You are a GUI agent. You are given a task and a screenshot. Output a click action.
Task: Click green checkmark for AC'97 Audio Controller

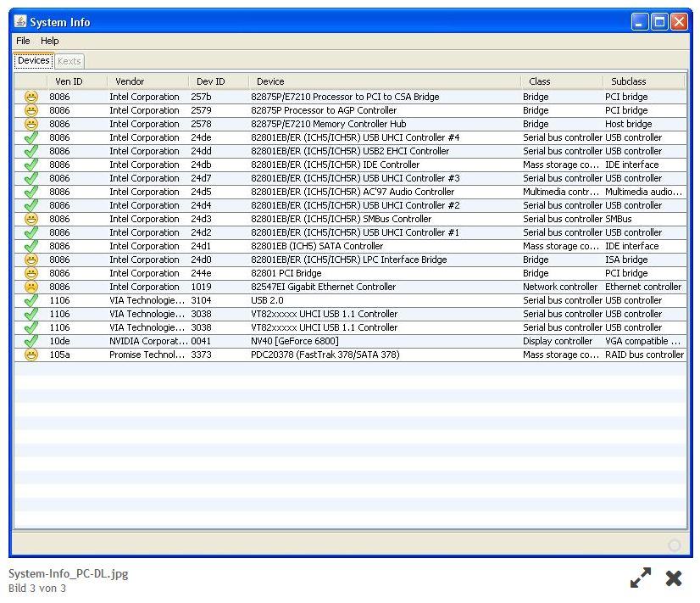coord(31,192)
